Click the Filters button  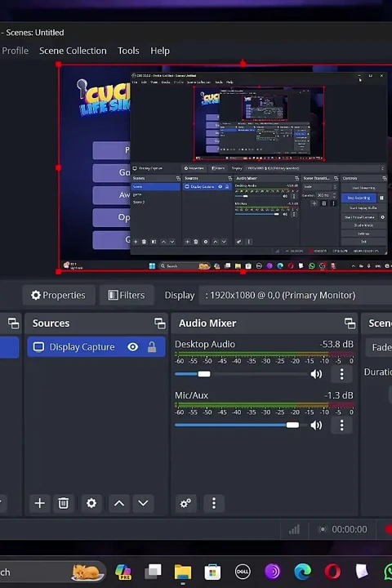tap(127, 295)
